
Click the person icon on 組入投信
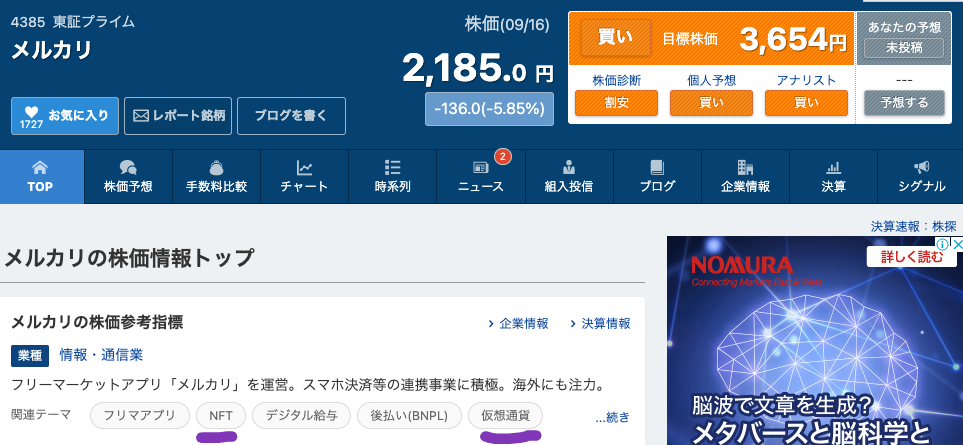[569, 167]
